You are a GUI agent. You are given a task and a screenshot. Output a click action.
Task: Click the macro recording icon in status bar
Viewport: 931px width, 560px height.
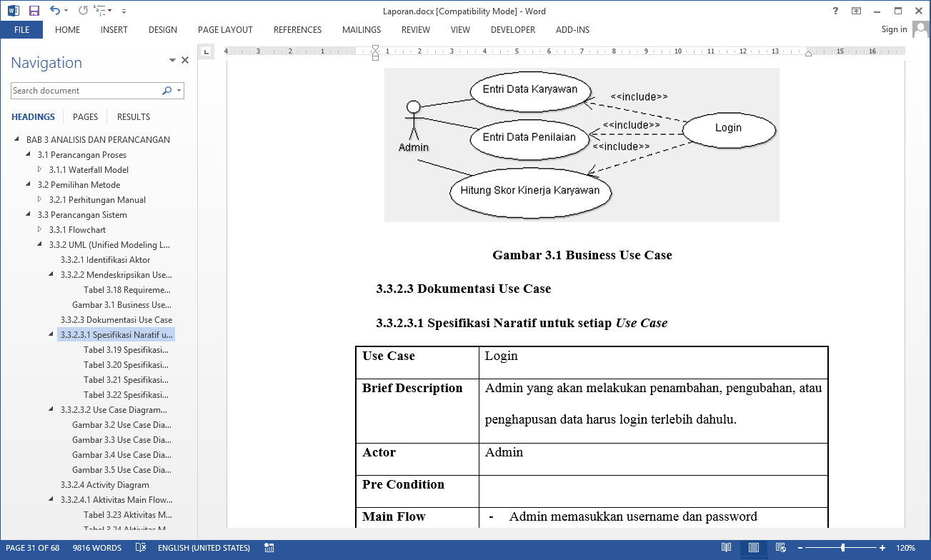pyautogui.click(x=269, y=548)
